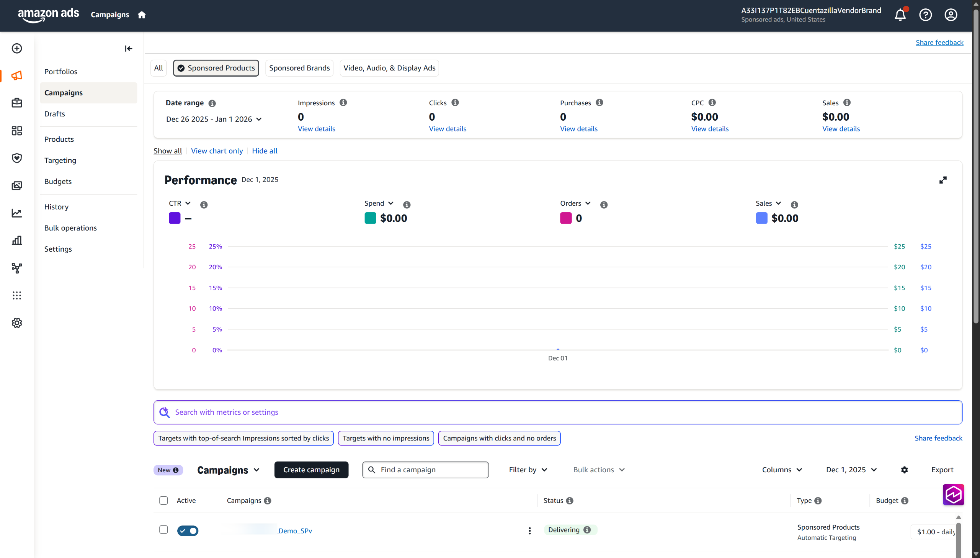Click the megaphone campaigns sidebar icon
Screen dimensions: 980x558
pyautogui.click(x=16, y=75)
